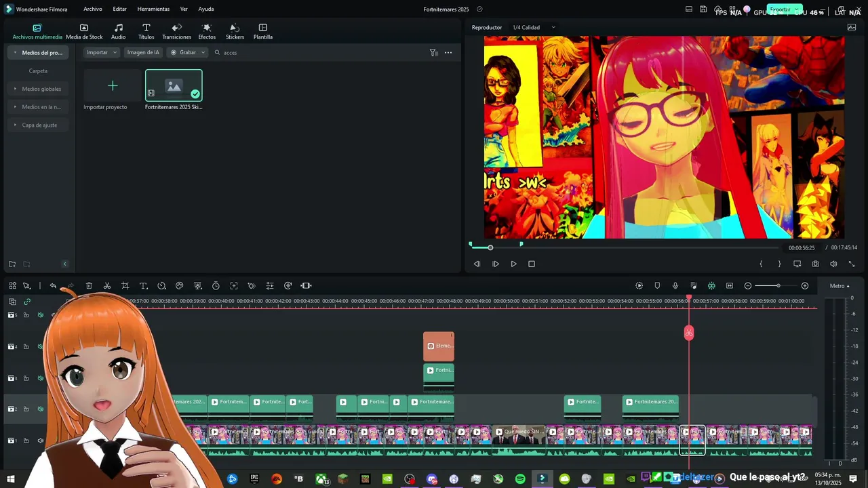Seek using the preview progress bar handle
This screenshot has height=488, width=868.
(x=490, y=247)
